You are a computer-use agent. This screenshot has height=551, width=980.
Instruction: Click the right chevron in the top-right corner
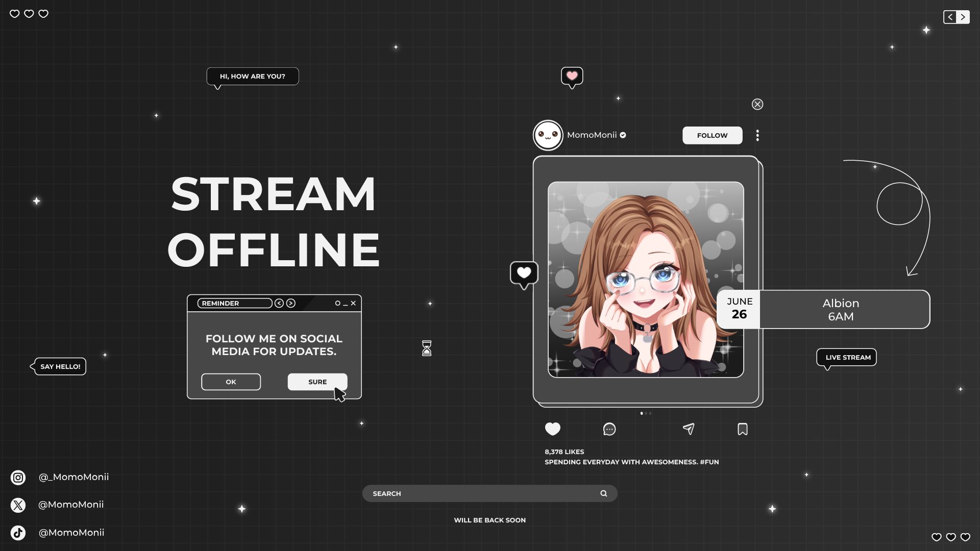963,17
